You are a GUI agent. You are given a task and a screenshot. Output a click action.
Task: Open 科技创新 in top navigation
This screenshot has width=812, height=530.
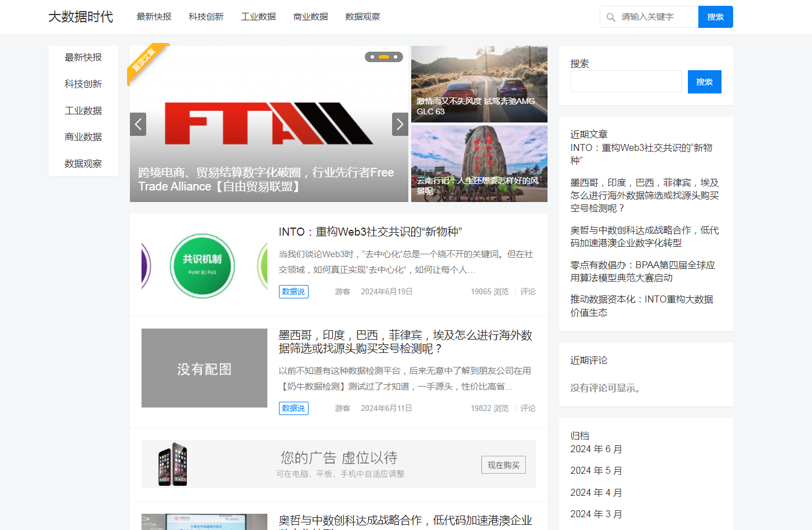pyautogui.click(x=206, y=17)
